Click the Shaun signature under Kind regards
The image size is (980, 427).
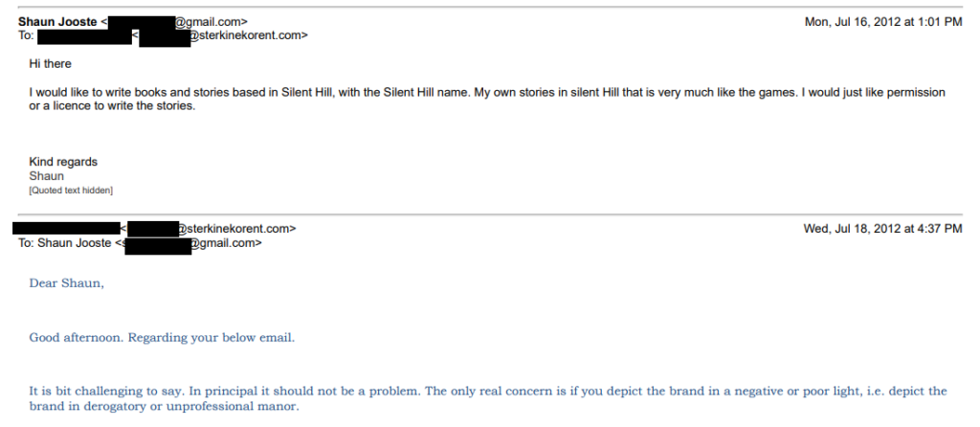[46, 175]
